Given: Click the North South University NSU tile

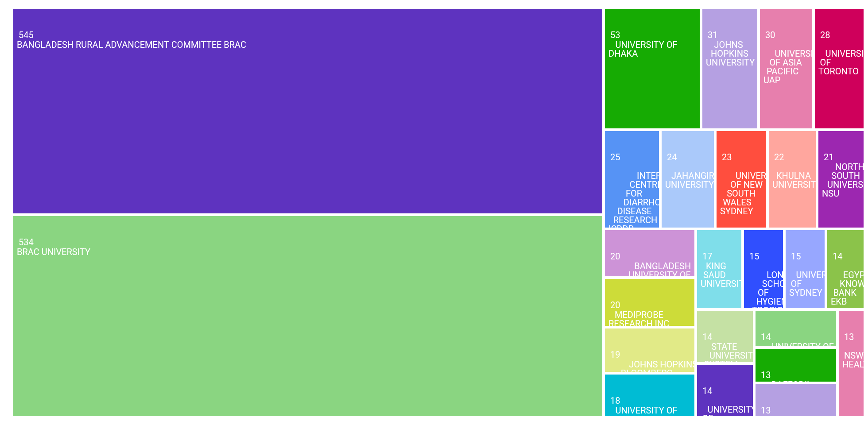Looking at the screenshot, I should click(841, 179).
